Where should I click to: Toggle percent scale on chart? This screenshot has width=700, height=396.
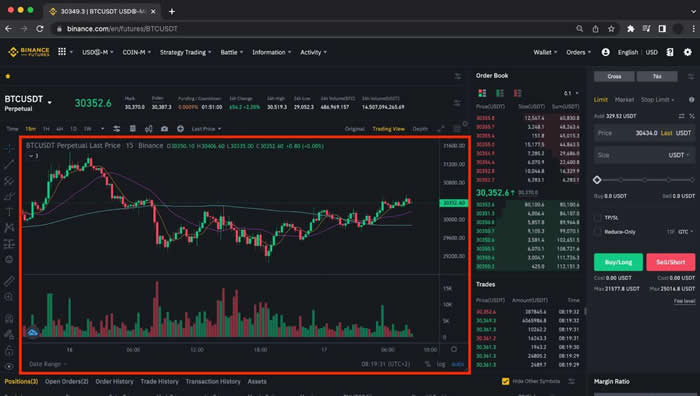point(428,364)
